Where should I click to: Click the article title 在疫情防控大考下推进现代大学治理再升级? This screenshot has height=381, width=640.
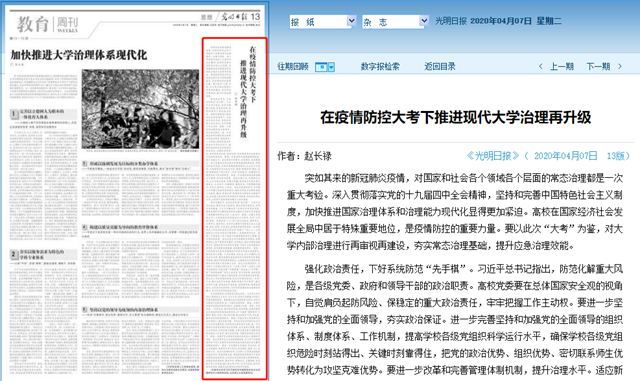click(x=456, y=118)
